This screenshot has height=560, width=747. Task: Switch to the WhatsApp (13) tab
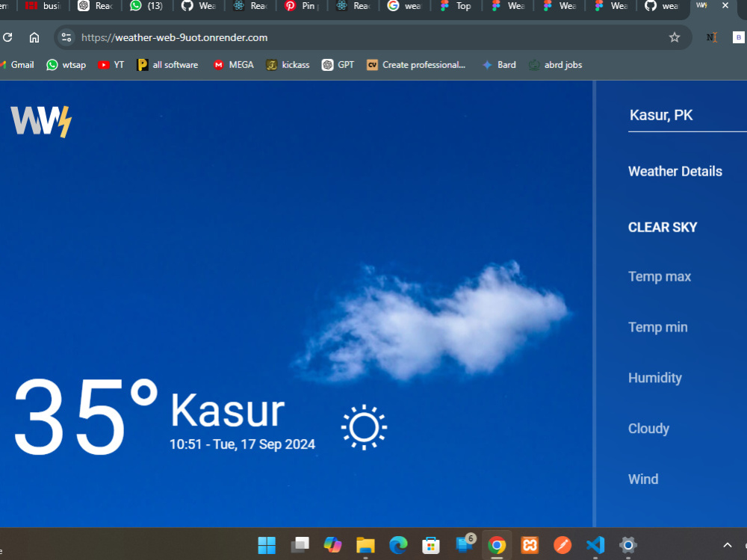pos(147,6)
